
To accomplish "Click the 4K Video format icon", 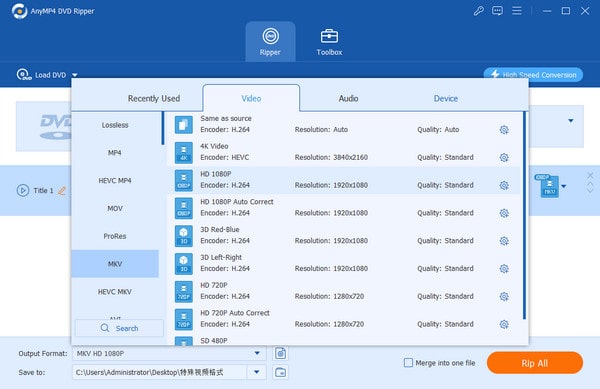I will point(184,153).
